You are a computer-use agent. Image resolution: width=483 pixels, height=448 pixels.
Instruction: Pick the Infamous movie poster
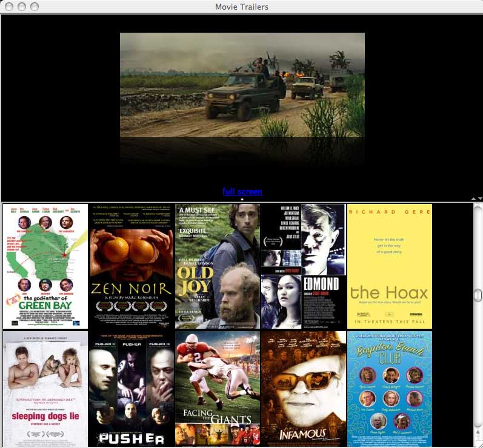[304, 389]
